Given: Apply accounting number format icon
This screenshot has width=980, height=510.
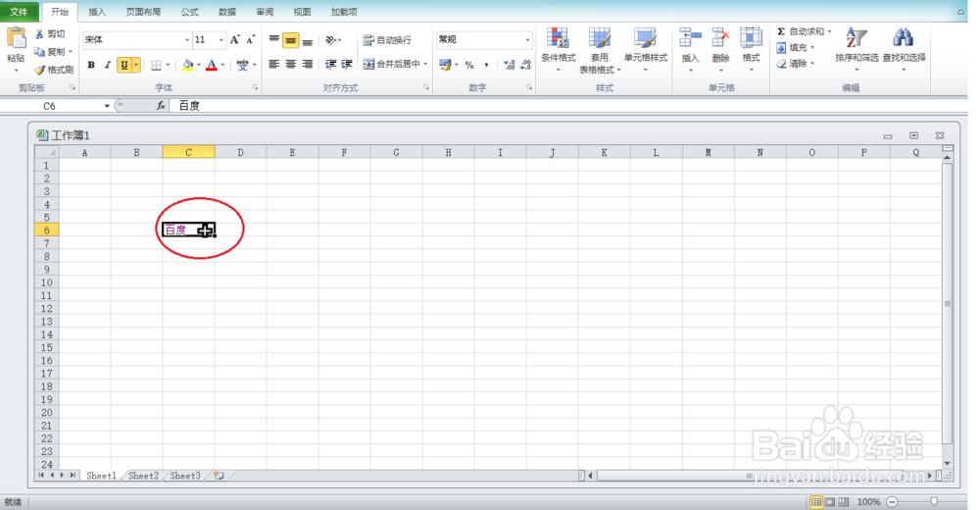Looking at the screenshot, I should [445, 65].
